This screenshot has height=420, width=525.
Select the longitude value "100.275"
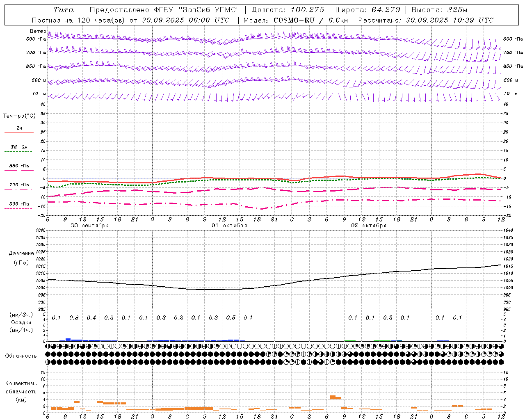click(307, 10)
